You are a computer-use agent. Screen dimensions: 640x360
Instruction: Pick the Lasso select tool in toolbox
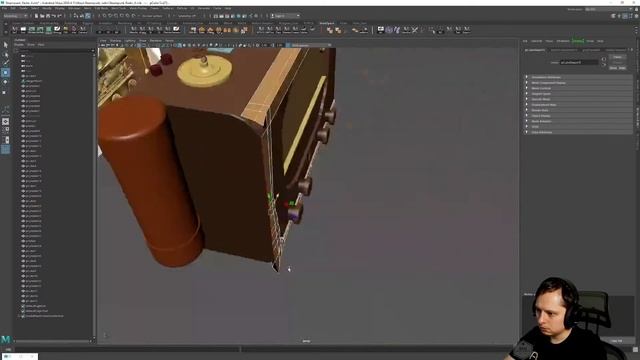(5, 54)
